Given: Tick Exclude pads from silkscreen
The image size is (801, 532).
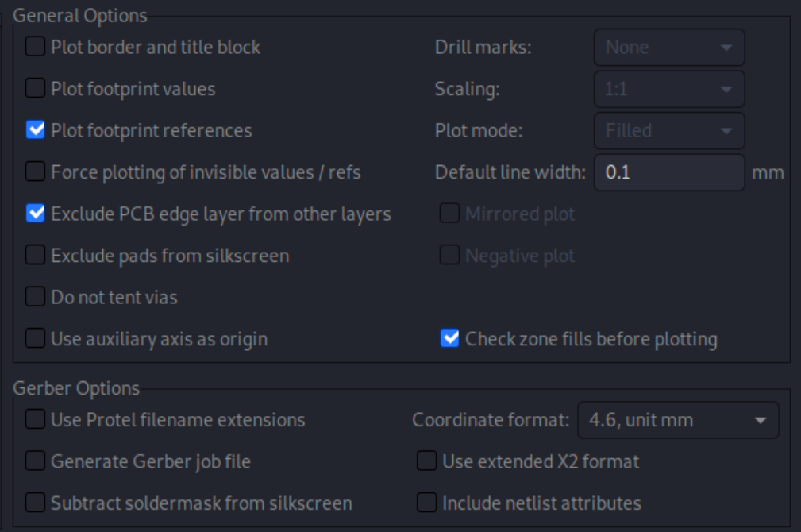Looking at the screenshot, I should pos(35,255).
